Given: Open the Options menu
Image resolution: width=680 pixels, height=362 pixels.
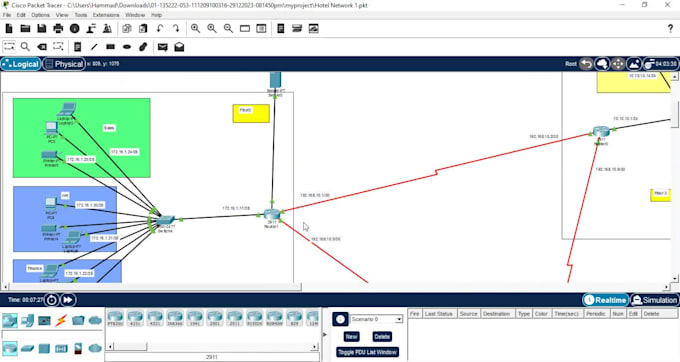Looking at the screenshot, I should click(x=40, y=15).
